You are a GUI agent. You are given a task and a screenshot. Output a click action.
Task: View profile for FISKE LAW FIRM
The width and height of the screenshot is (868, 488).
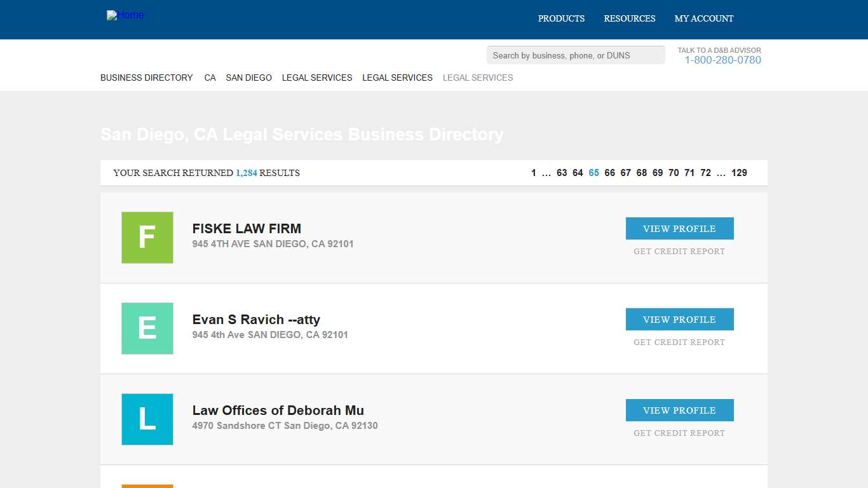(x=679, y=228)
